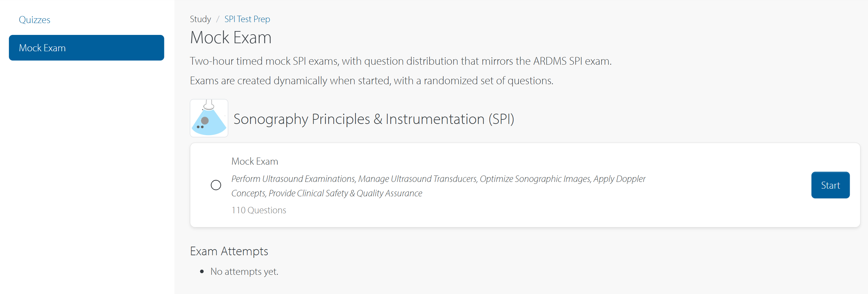Select the Mock Exam radio button
This screenshot has width=868, height=294.
point(216,185)
